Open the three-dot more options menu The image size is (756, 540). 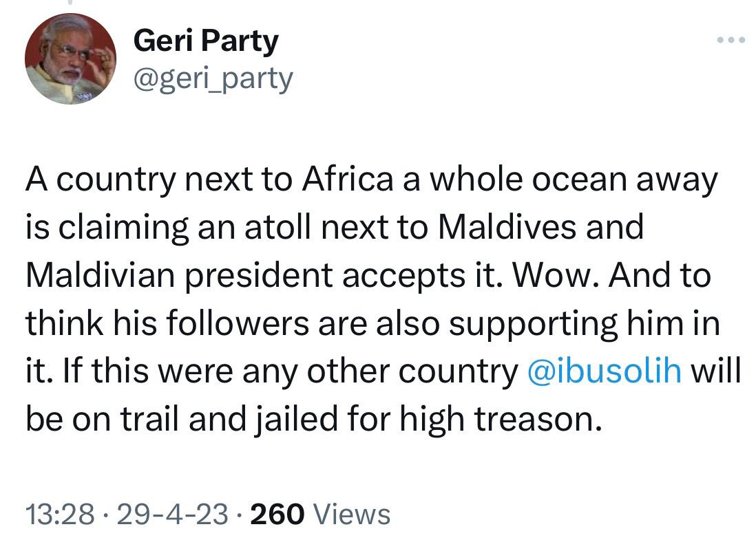[731, 40]
